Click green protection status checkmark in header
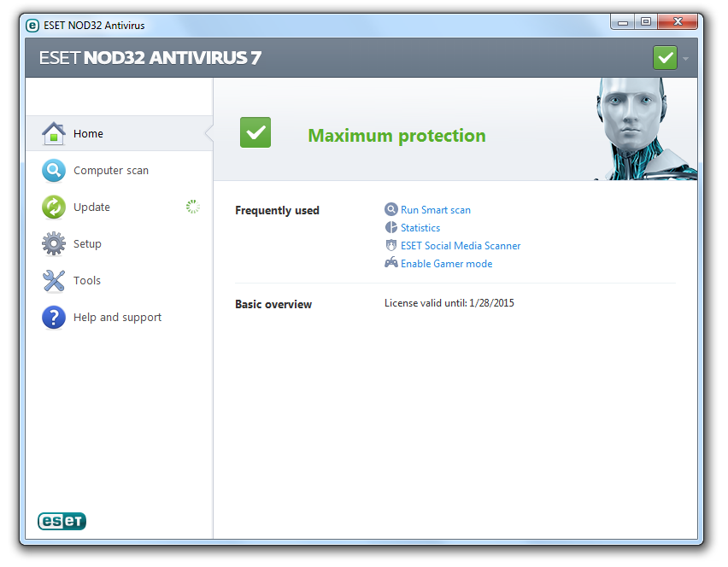The height and width of the screenshot is (567, 728). [665, 58]
